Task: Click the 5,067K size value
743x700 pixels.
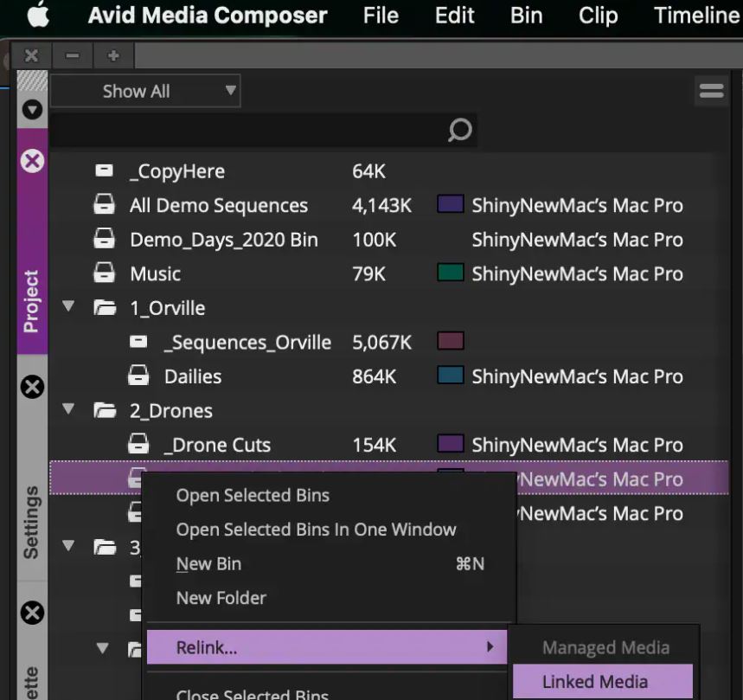Action: tap(382, 343)
